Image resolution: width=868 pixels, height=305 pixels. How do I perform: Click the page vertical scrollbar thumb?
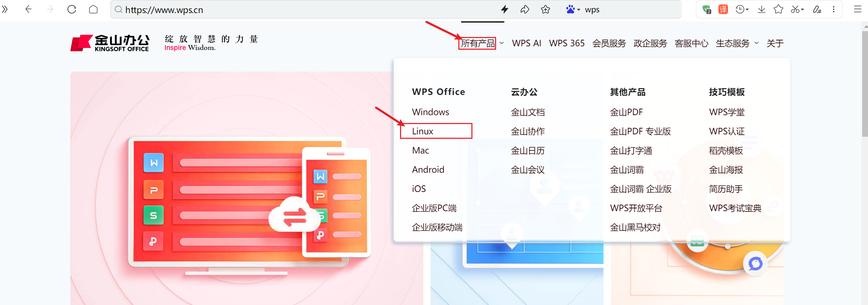[865, 84]
